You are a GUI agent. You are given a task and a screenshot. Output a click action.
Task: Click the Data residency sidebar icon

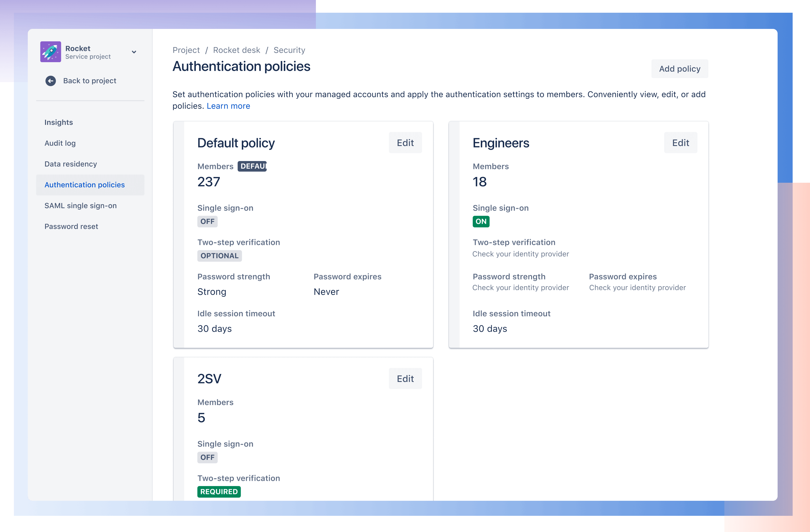71,164
